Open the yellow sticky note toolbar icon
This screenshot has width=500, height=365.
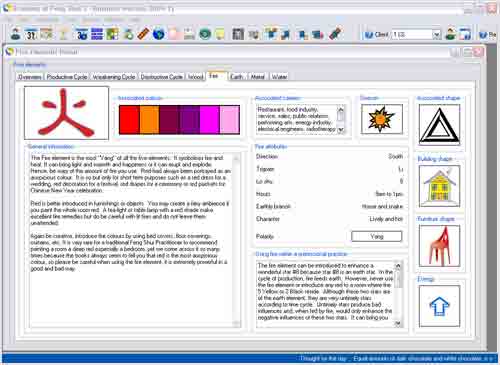pos(220,34)
